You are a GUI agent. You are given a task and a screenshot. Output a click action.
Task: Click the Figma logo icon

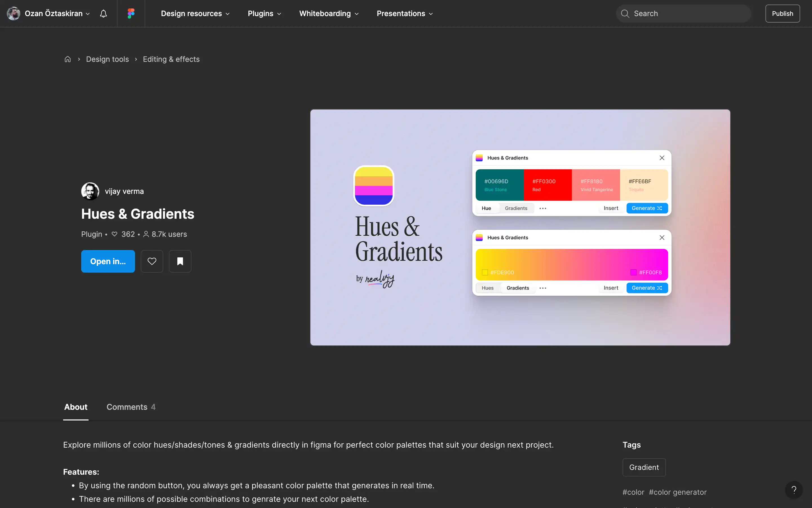pyautogui.click(x=131, y=14)
